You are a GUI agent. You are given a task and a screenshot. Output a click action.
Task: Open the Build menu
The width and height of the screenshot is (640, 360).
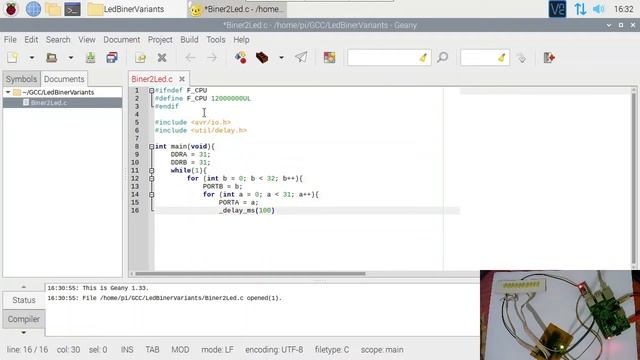[189, 40]
